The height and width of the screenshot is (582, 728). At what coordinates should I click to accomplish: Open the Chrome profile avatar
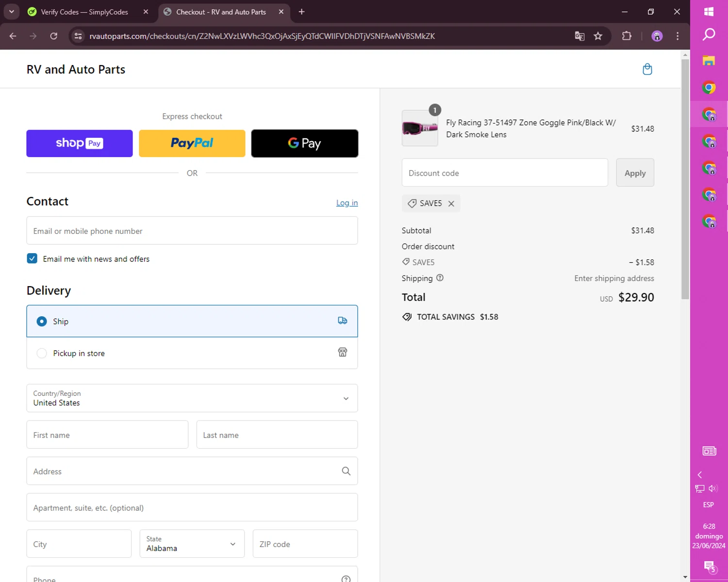point(657,36)
